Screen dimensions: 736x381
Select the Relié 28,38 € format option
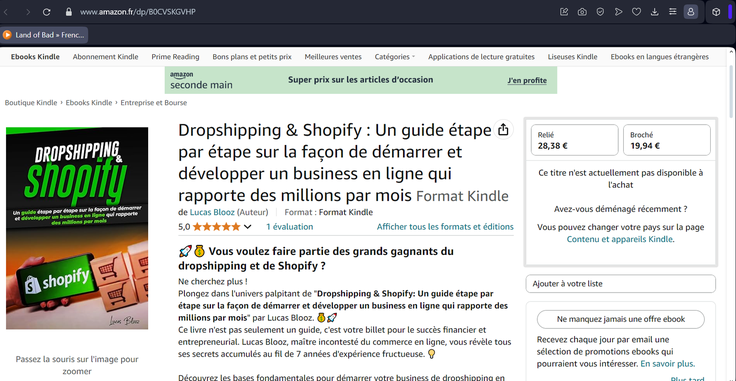pos(575,140)
